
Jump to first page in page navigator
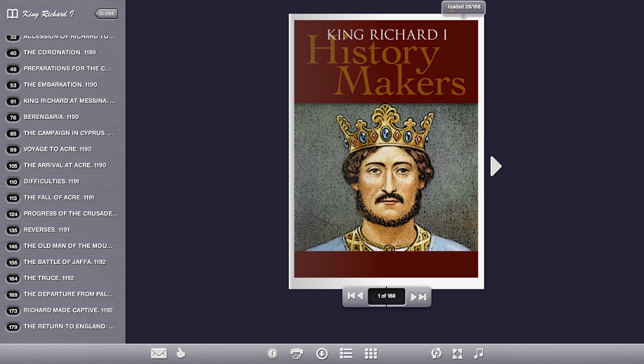[x=355, y=296]
